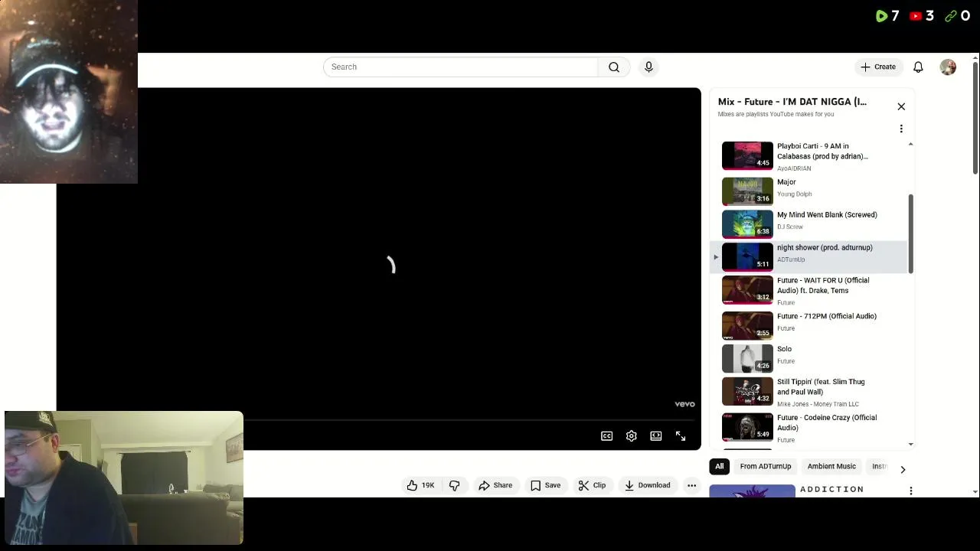Toggle closed captions on the player

pos(606,436)
